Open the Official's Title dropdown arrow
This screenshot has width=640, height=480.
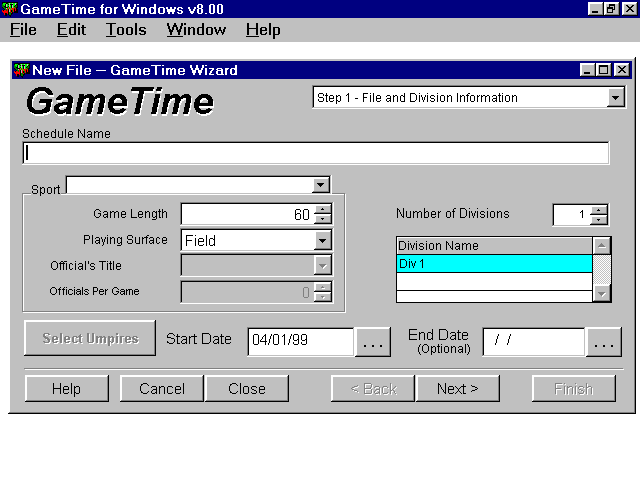pos(322,266)
